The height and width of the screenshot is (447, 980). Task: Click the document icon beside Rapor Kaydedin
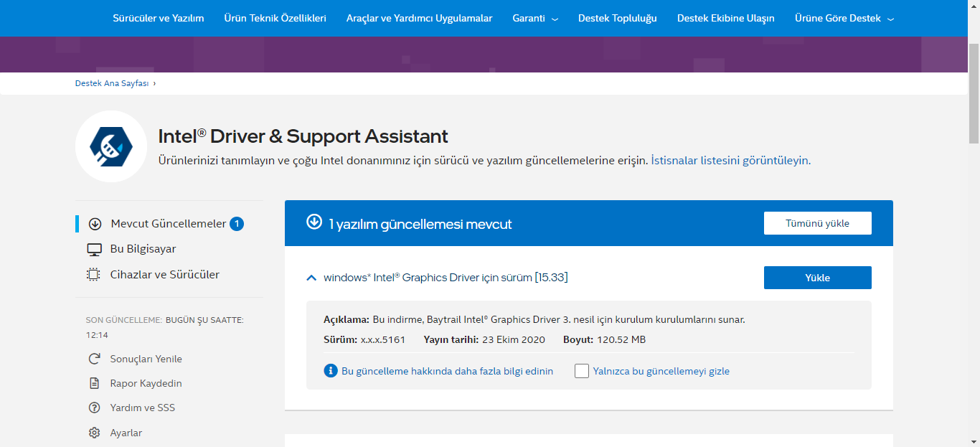(x=94, y=384)
